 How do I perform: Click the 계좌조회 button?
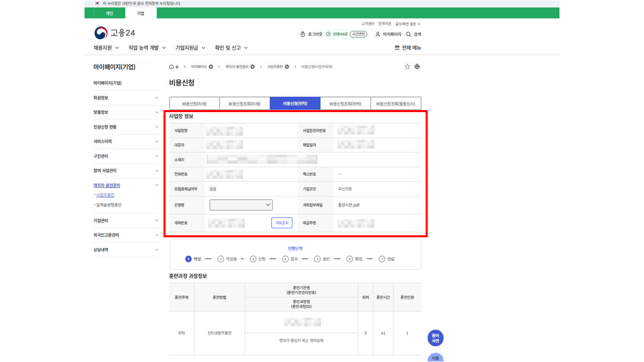(282, 223)
